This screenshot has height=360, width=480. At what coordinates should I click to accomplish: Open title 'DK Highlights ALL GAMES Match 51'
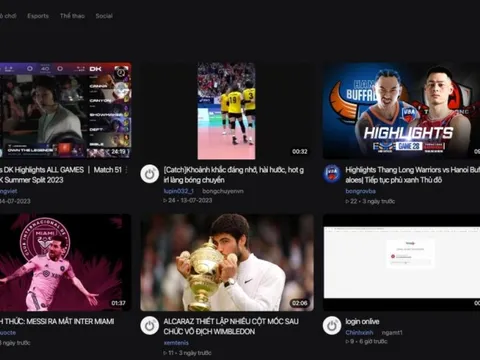[61, 175]
